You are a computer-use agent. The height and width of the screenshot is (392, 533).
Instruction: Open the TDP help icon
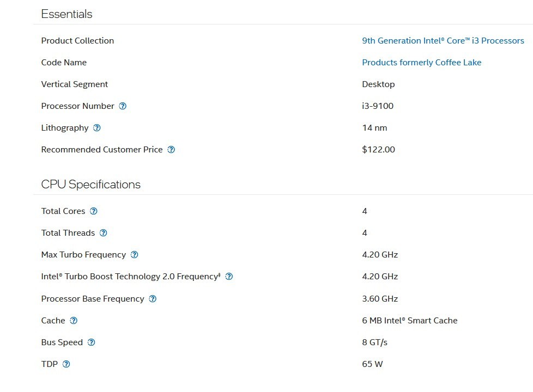pos(66,364)
